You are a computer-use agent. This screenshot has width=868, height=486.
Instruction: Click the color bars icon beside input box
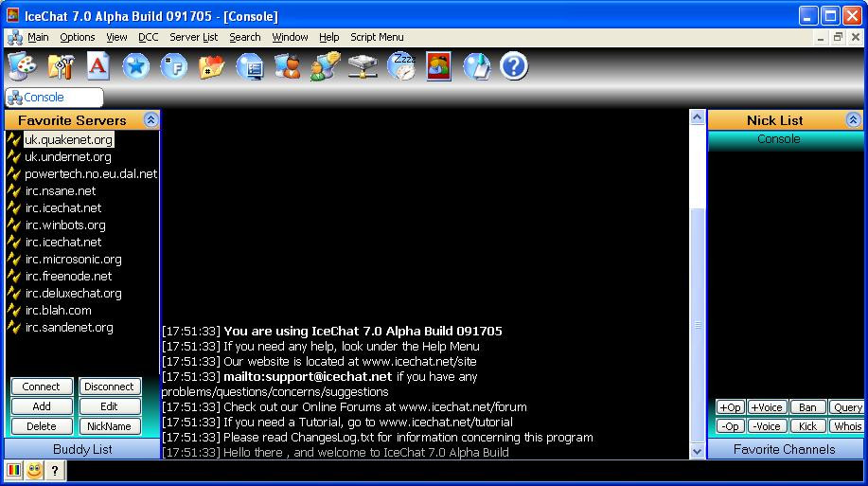[13, 471]
